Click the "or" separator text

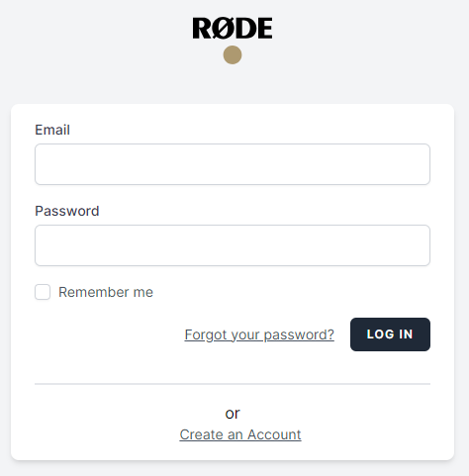pos(233,414)
